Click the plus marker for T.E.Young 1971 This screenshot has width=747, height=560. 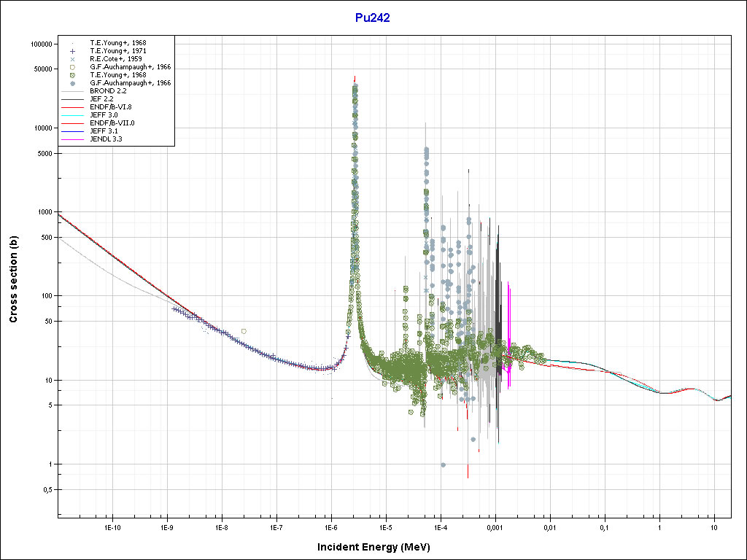(x=73, y=51)
